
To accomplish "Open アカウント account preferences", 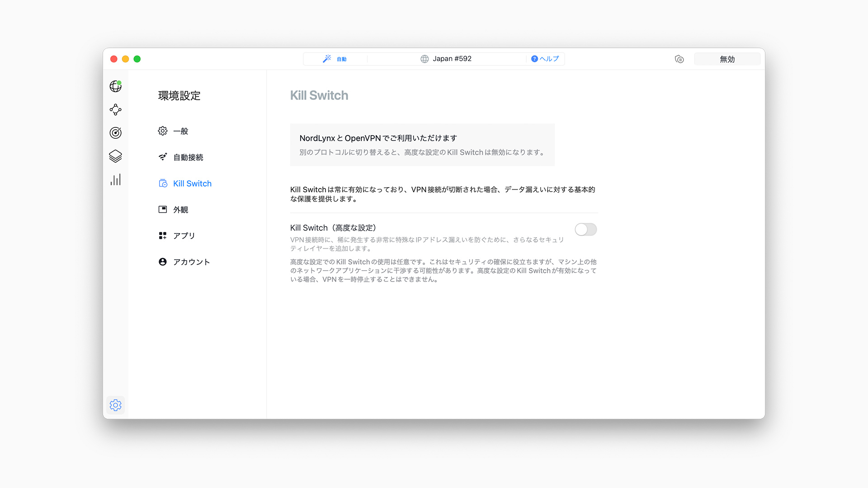I will coord(191,262).
